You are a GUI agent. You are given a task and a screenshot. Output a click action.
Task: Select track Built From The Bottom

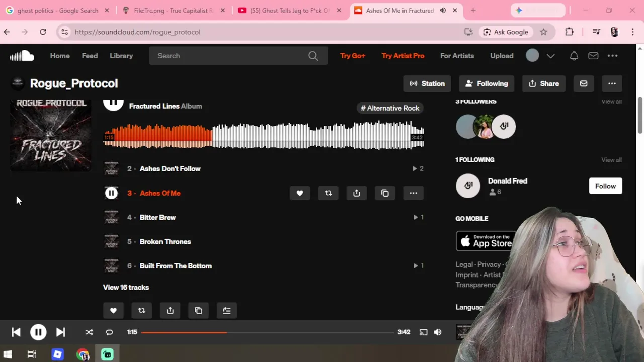[176, 266]
